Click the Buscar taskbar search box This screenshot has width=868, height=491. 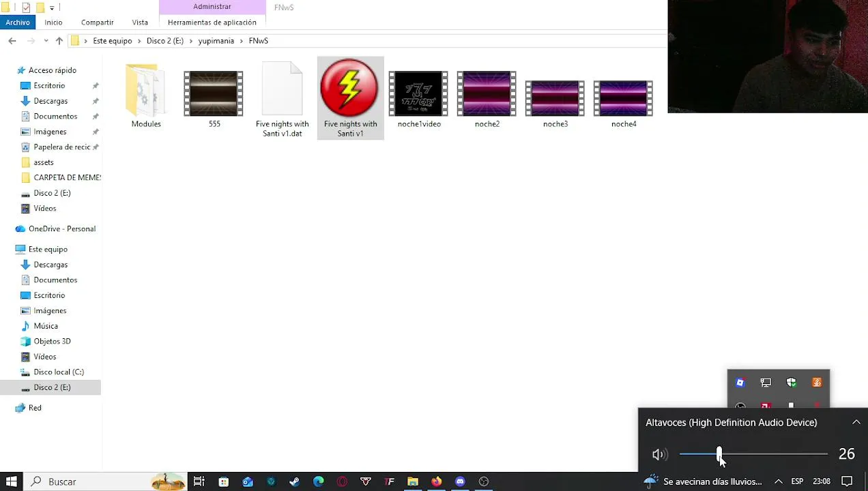click(106, 481)
